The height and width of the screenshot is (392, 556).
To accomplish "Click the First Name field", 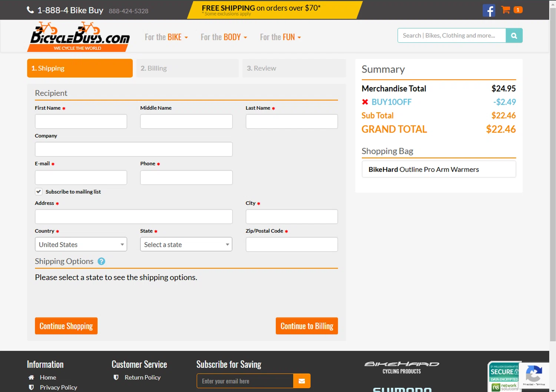I will tap(81, 122).
